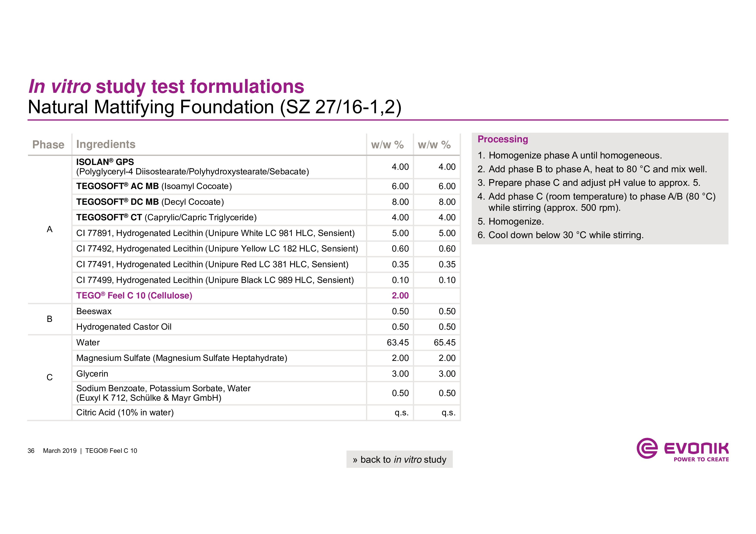Select the slide title In vitro study test formulations
Viewport: 756px width, 534px height.
click(166, 87)
